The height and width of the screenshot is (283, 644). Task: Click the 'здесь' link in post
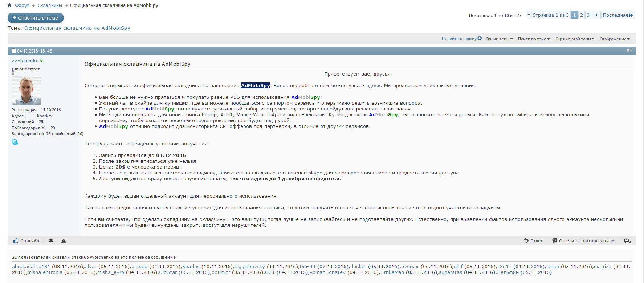click(x=374, y=85)
